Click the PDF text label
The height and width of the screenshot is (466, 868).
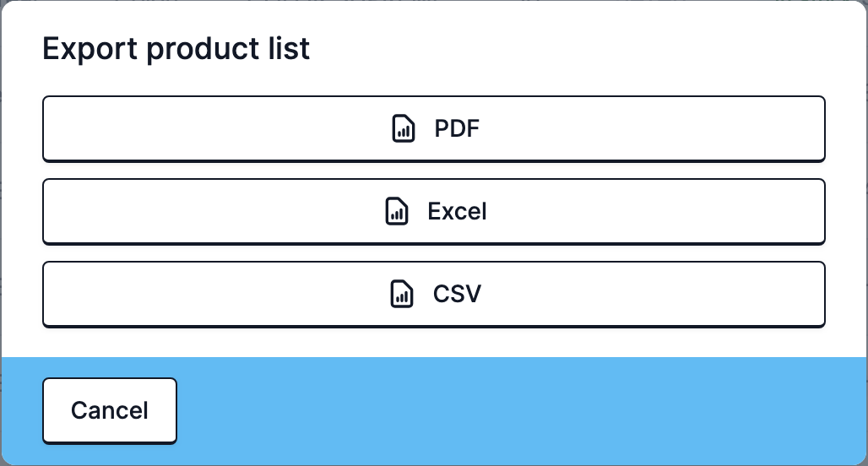pyautogui.click(x=457, y=128)
